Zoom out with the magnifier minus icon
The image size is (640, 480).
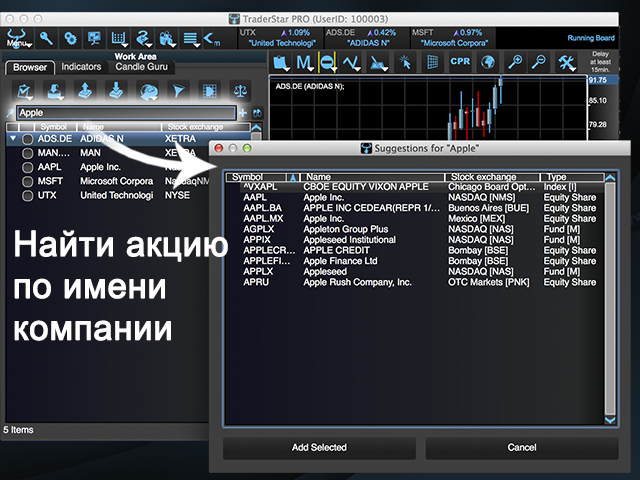539,62
